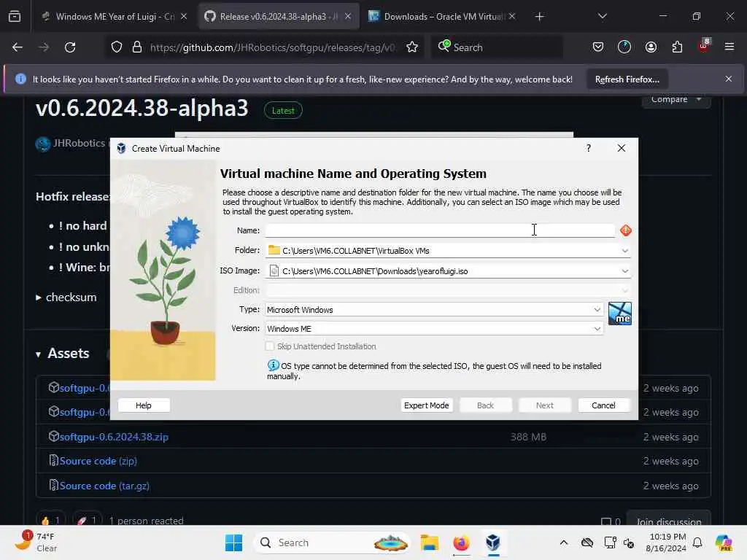Open list all tabs chevron
747x560 pixels.
(x=602, y=17)
